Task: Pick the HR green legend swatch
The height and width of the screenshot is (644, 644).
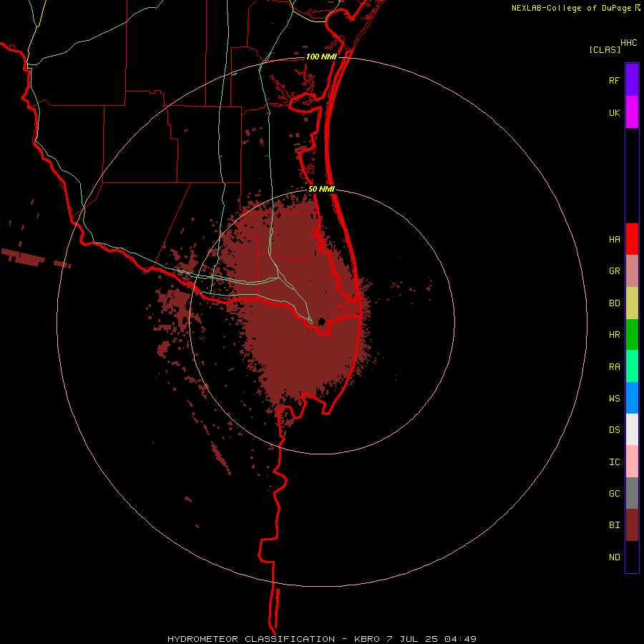Action: (632, 335)
